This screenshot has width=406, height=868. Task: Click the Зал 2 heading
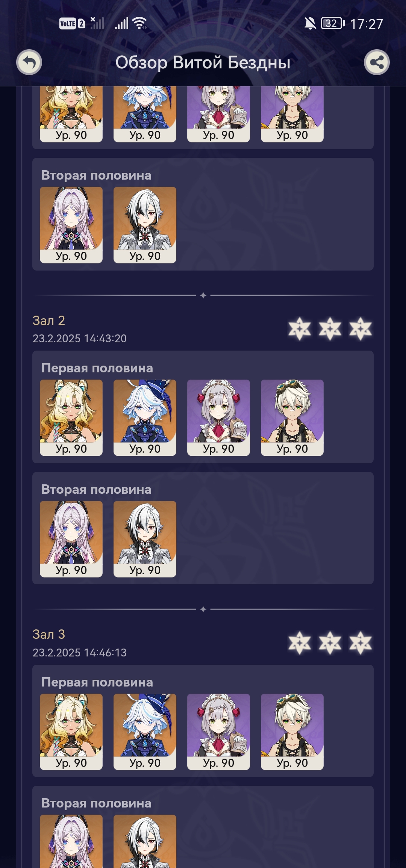coord(49,321)
